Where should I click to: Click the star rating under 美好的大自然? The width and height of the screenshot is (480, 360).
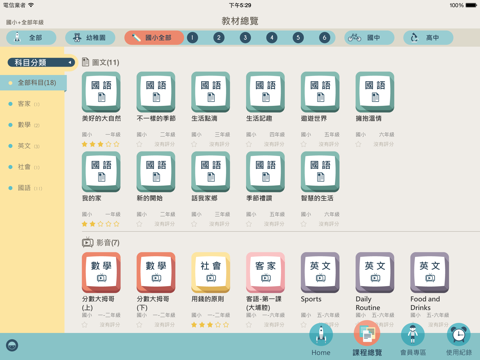(100, 144)
